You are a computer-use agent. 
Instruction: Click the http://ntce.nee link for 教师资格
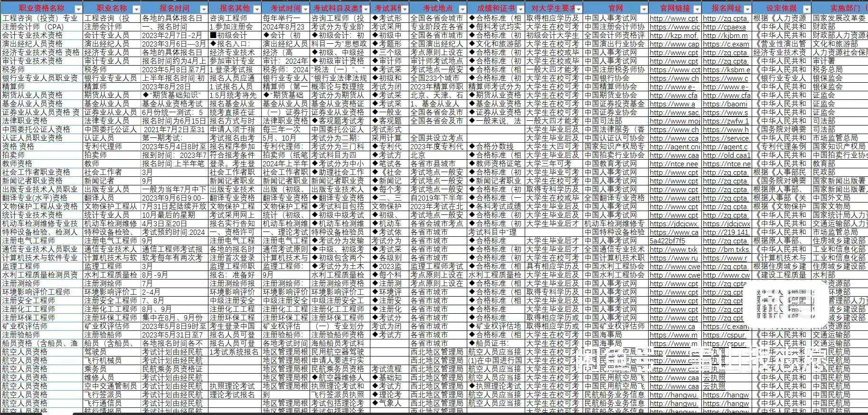click(674, 164)
